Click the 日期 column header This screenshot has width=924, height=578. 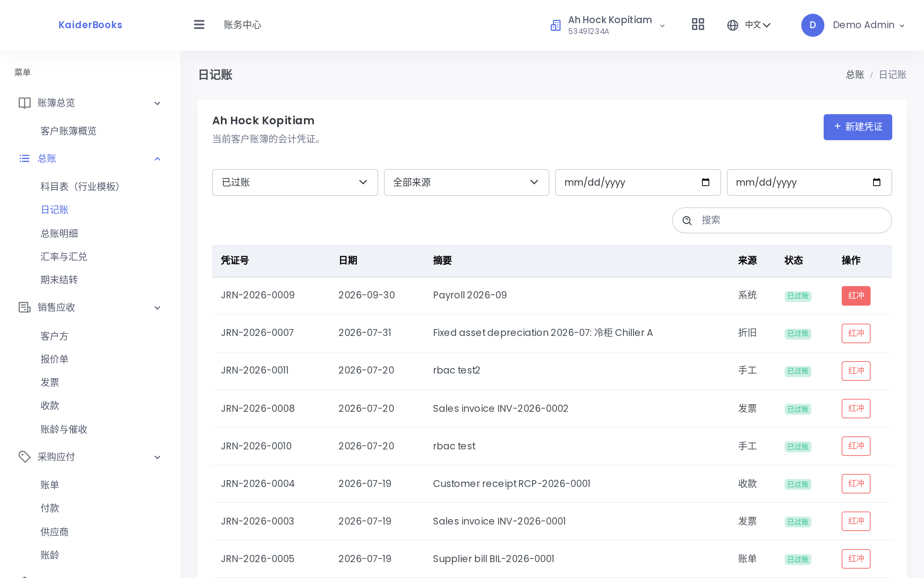(x=348, y=260)
